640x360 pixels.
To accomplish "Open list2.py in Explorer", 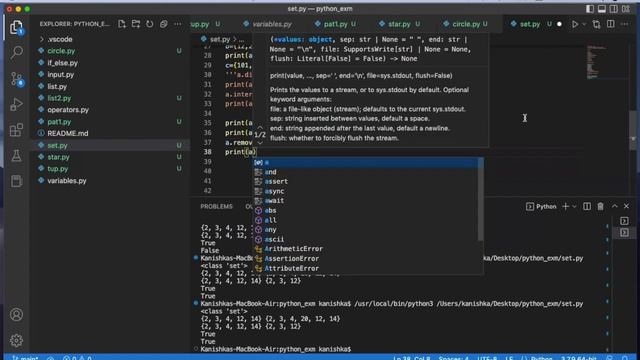I will tap(110, 98).
